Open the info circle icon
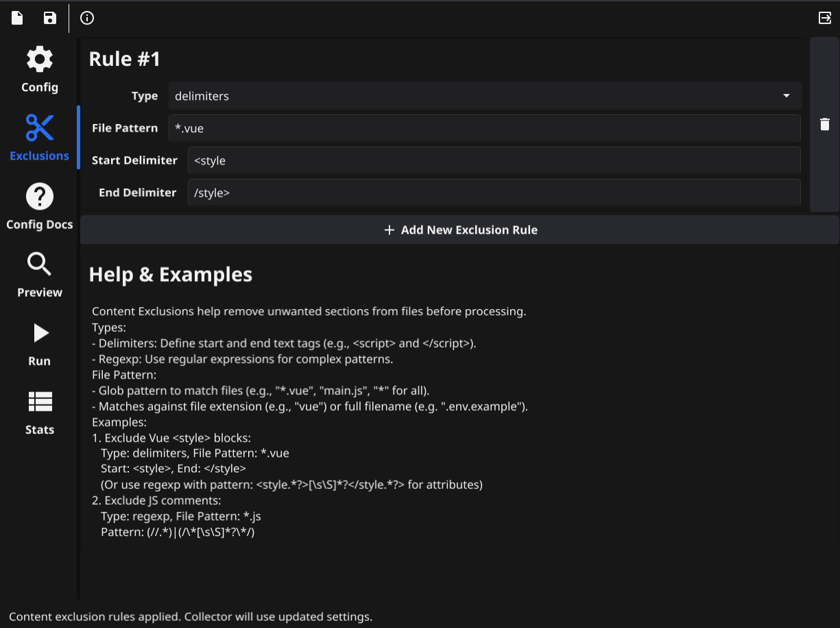Viewport: 840px width, 628px height. 87,18
